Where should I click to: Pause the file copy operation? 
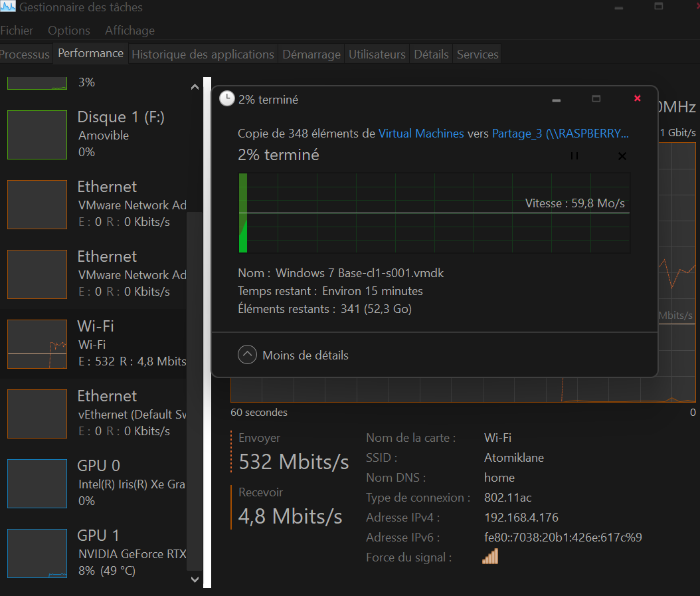(574, 156)
